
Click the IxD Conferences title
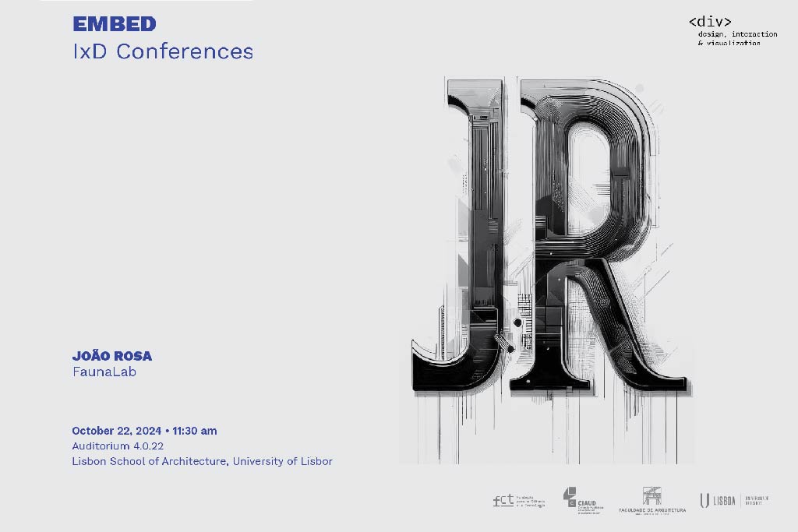pos(163,51)
